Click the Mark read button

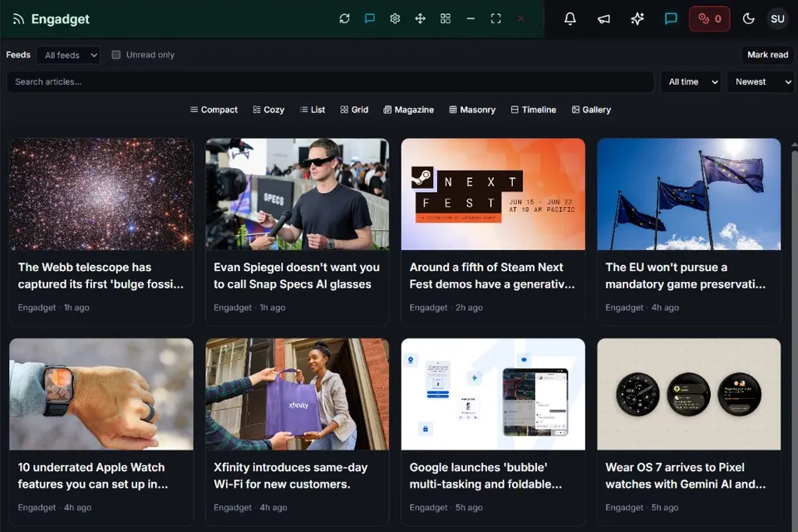point(767,55)
